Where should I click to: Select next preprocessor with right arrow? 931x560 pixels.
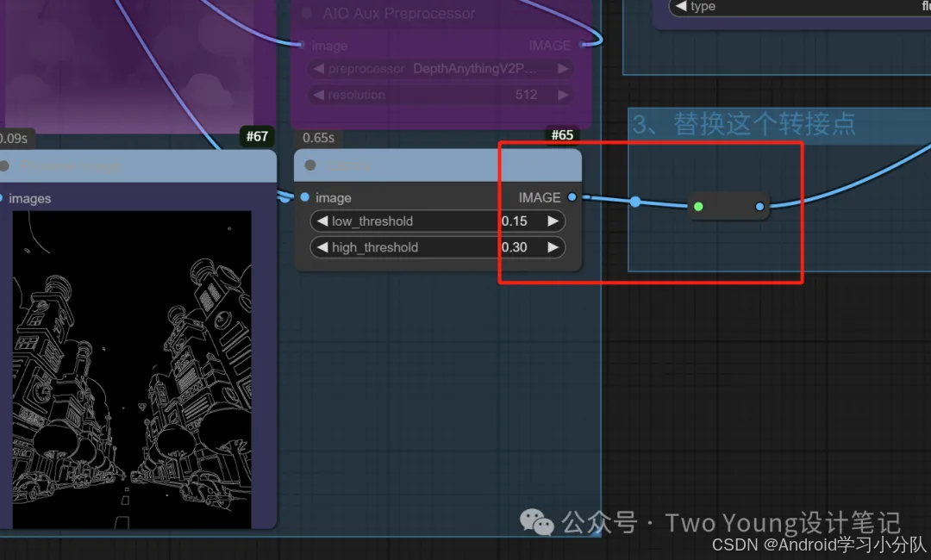563,69
